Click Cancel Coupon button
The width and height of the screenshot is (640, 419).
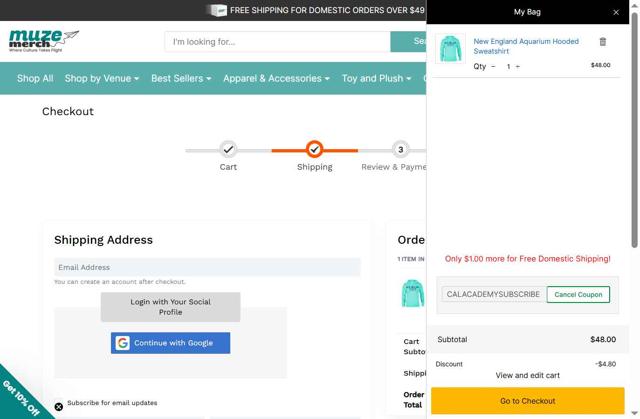tap(578, 295)
